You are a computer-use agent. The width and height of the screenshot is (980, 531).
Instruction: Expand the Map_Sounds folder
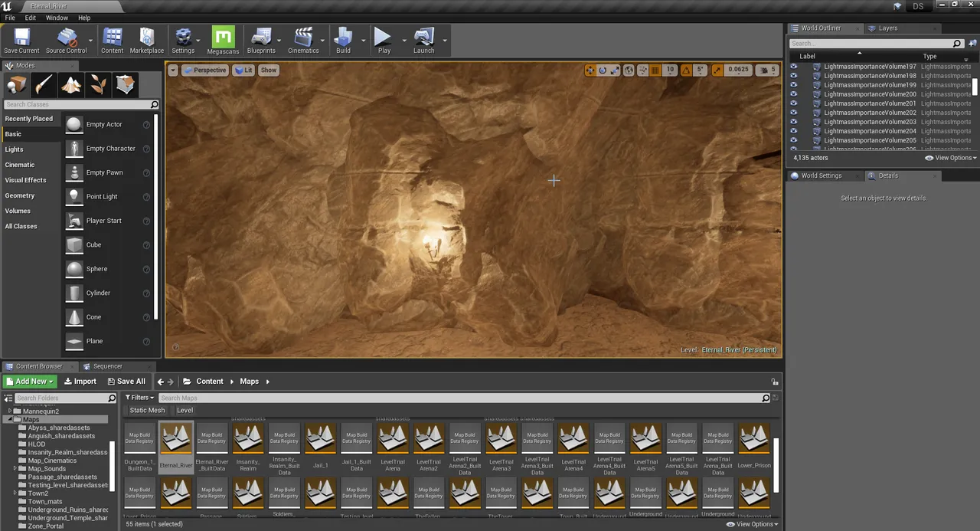[16, 469]
